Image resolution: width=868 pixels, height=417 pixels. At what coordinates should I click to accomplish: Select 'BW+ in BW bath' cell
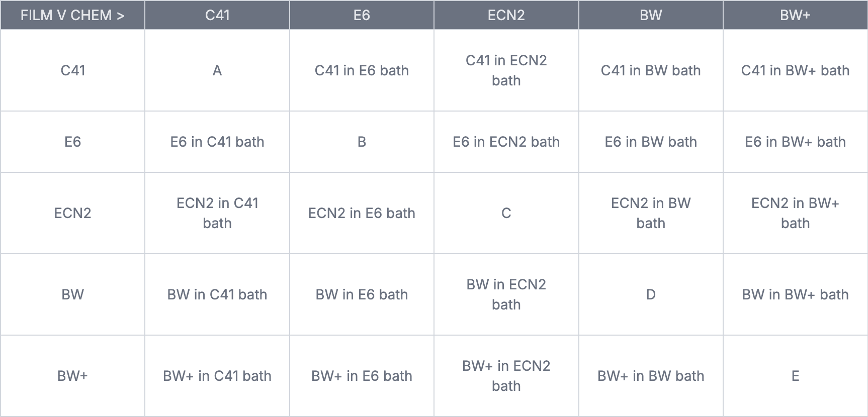651,376
